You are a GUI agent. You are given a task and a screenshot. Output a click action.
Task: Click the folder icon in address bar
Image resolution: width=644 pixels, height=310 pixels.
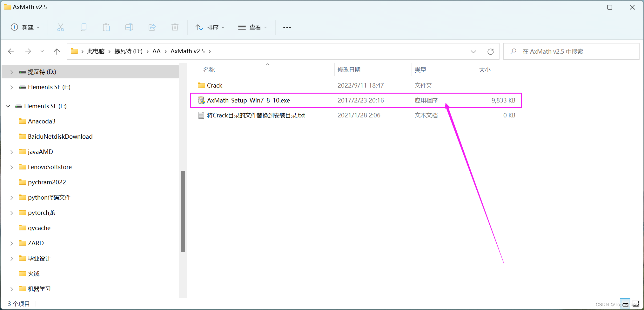[74, 51]
